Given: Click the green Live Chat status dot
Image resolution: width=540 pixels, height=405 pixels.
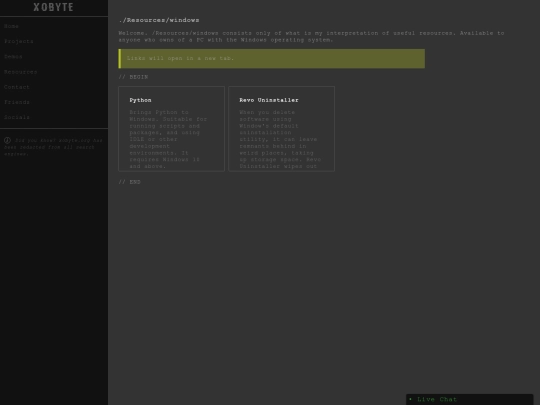Looking at the screenshot, I should (410, 399).
